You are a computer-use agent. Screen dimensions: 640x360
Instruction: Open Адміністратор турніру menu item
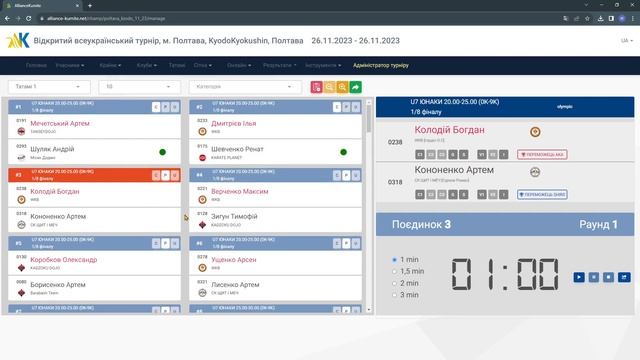(381, 65)
